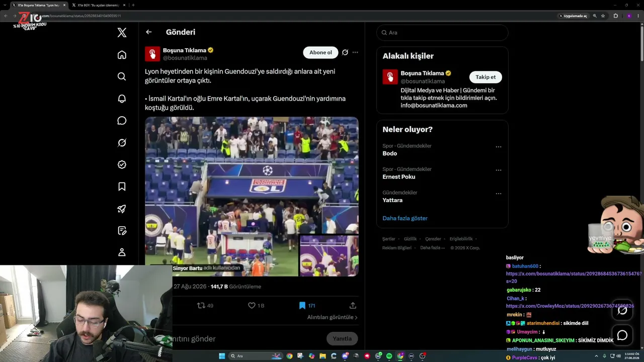Open Verified badge item in sidebar
Viewport: 644px width, 362px height.
click(x=122, y=164)
